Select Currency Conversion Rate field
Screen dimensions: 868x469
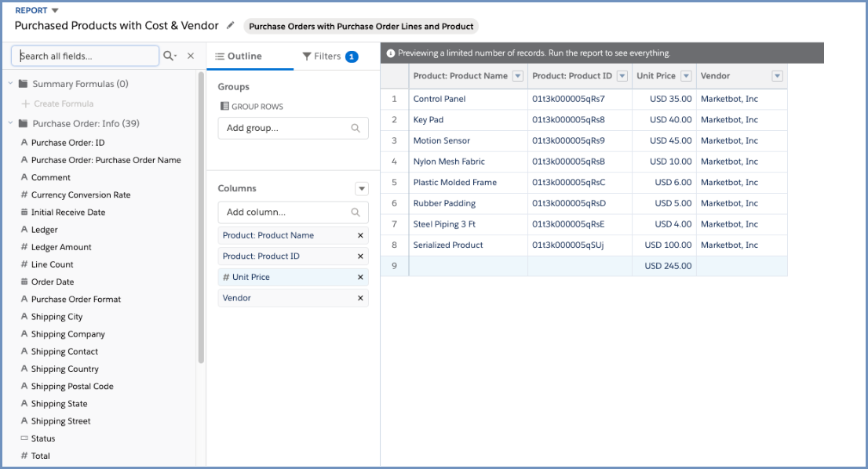coord(81,195)
